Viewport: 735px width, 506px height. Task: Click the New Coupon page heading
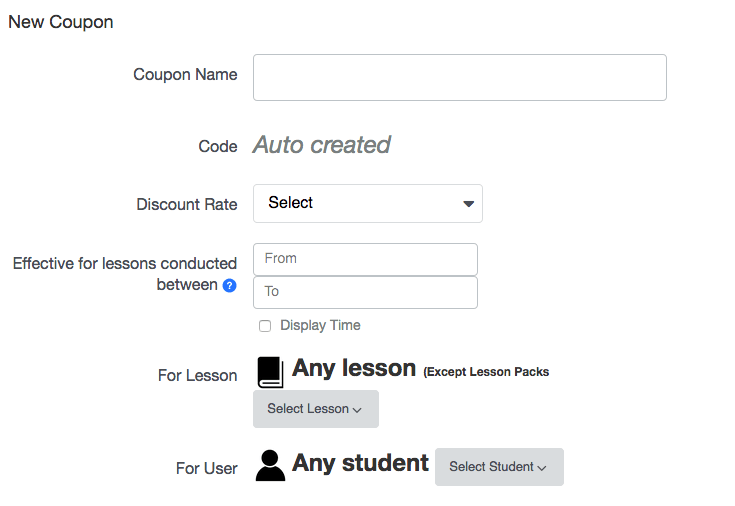(x=61, y=22)
